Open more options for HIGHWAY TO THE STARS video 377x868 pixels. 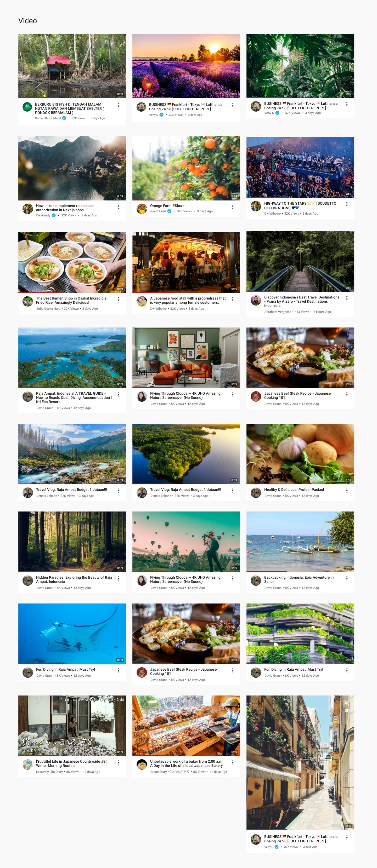(347, 204)
